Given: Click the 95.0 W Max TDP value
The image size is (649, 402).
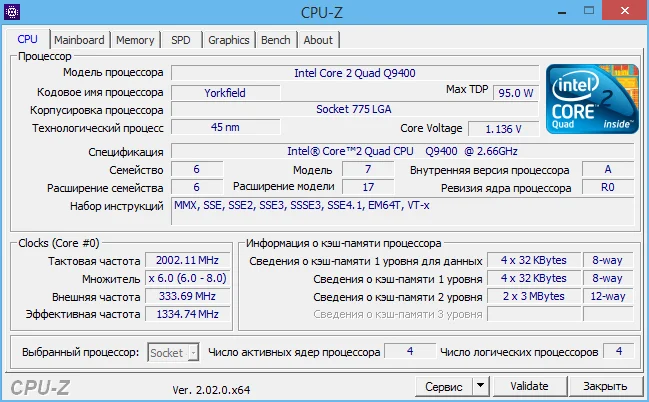Looking at the screenshot, I should [516, 93].
